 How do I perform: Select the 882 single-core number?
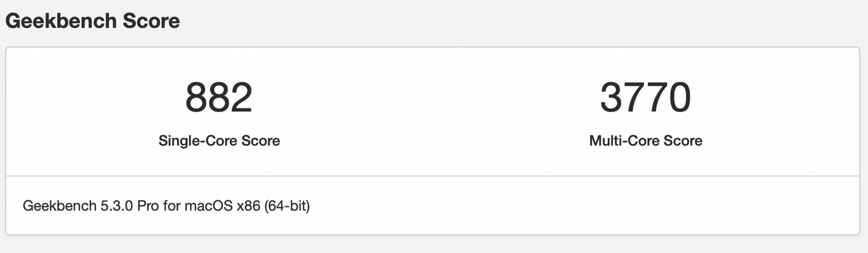pyautogui.click(x=219, y=98)
